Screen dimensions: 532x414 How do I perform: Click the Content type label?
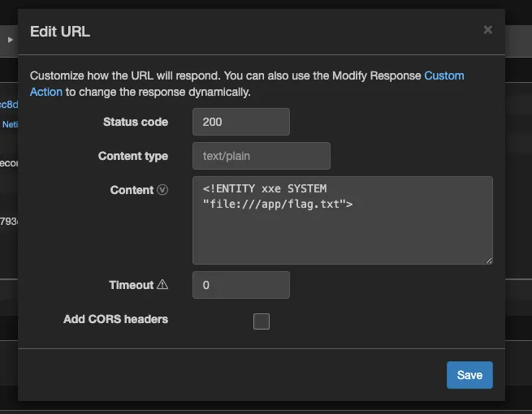point(132,156)
